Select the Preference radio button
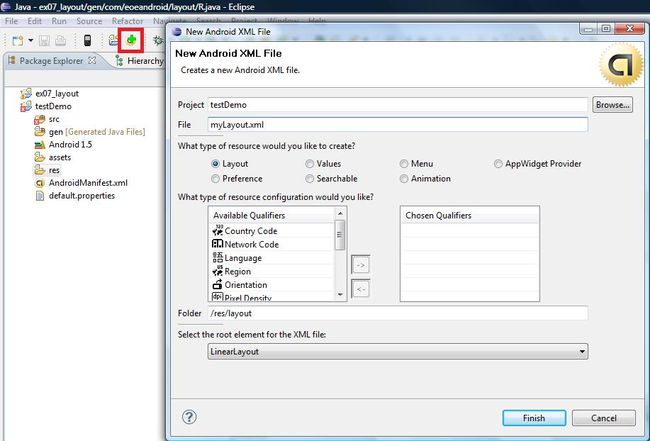 coord(215,179)
